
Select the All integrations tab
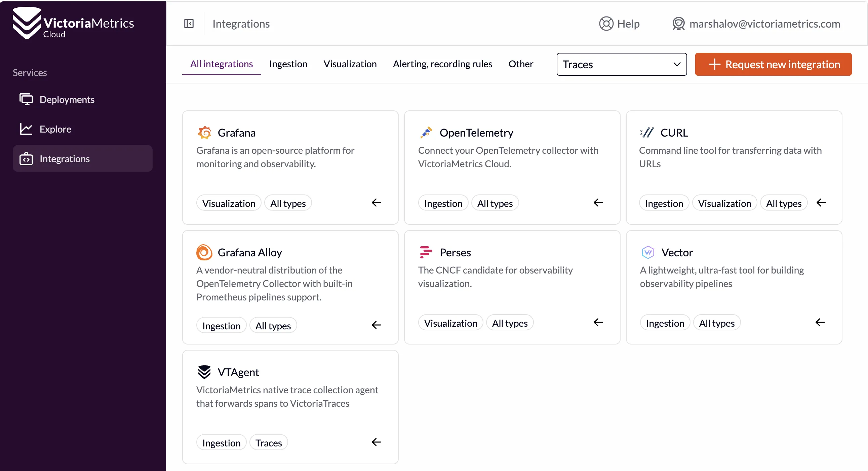coord(222,64)
